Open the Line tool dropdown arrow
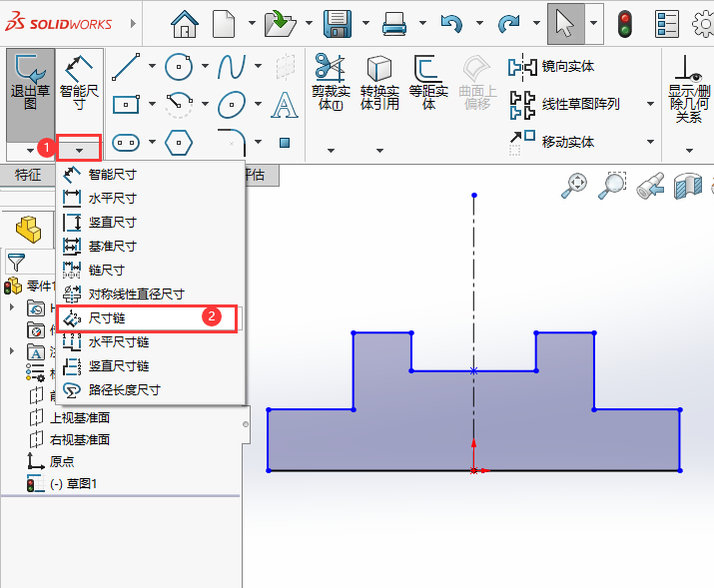 point(152,67)
